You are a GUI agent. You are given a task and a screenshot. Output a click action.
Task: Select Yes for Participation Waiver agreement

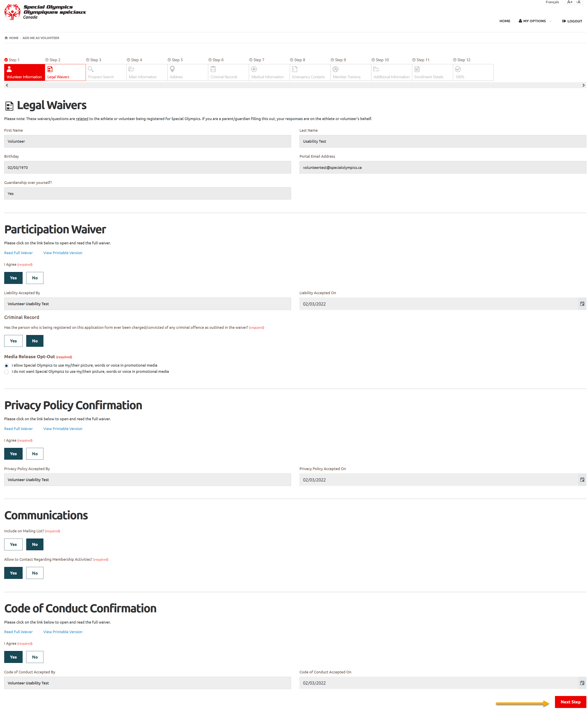[13, 278]
